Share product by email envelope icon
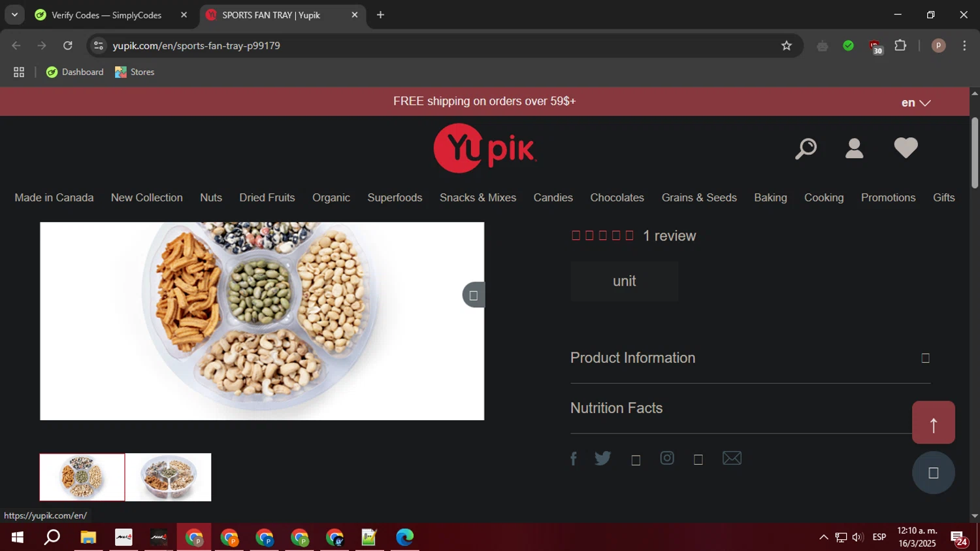 (732, 458)
